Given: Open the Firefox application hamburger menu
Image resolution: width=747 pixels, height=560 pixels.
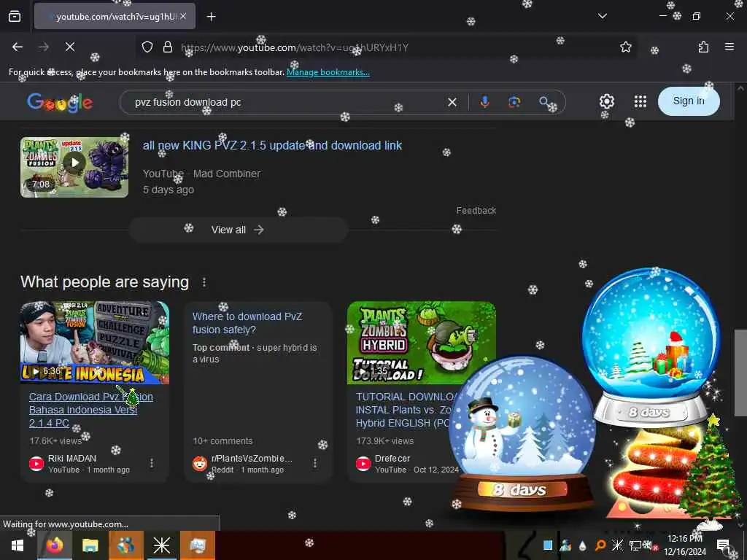Looking at the screenshot, I should point(729,47).
